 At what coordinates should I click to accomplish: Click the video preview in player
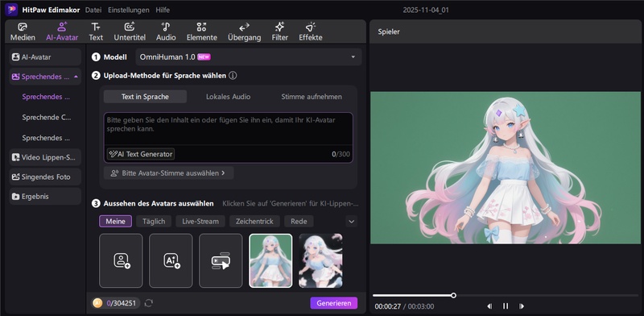(506, 168)
